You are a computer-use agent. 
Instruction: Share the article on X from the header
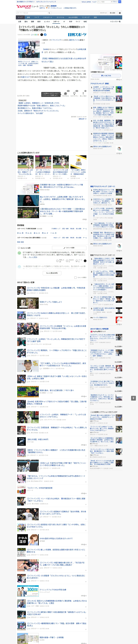[42, 35]
